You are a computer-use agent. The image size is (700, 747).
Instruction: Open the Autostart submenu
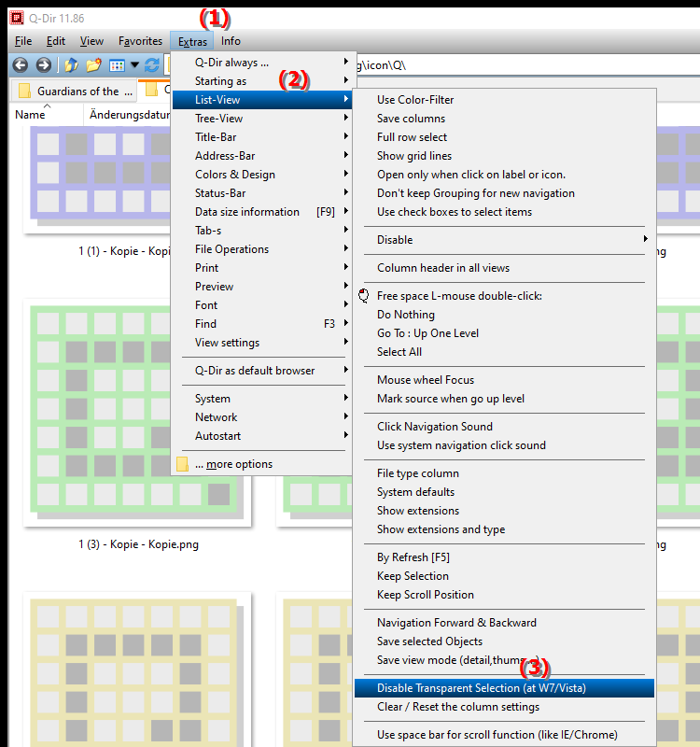[263, 436]
